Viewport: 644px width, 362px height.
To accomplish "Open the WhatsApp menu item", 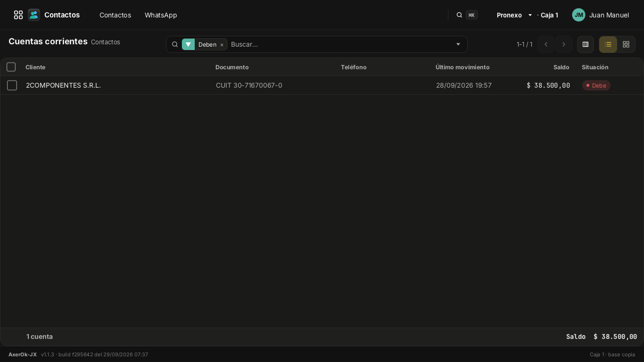I will 161,15.
